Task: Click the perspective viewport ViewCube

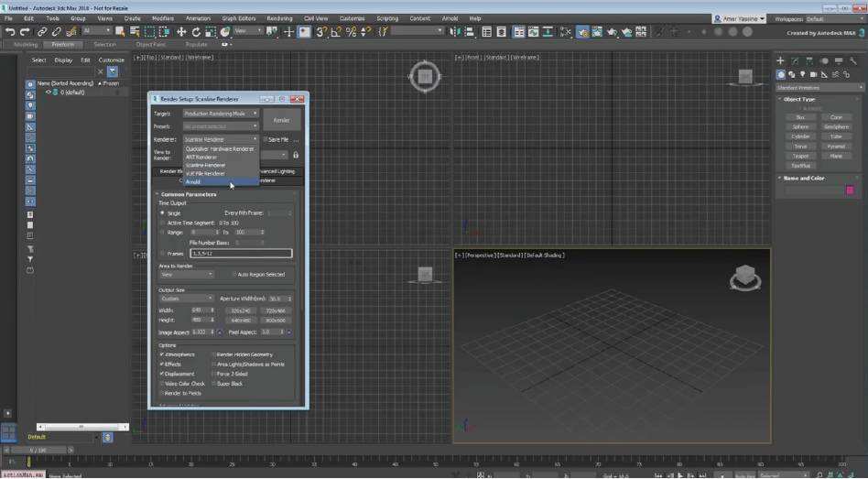Action: tap(745, 277)
